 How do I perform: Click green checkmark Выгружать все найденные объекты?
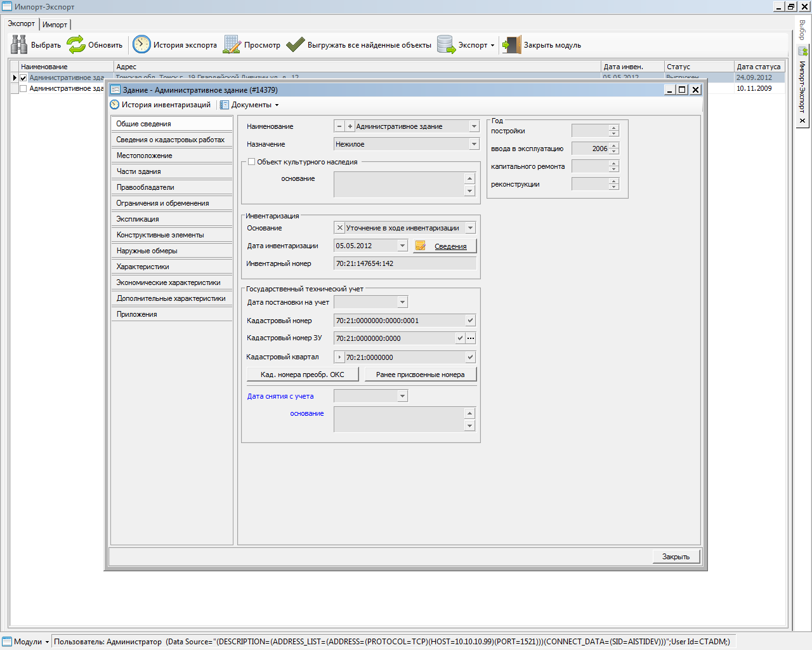tap(296, 45)
